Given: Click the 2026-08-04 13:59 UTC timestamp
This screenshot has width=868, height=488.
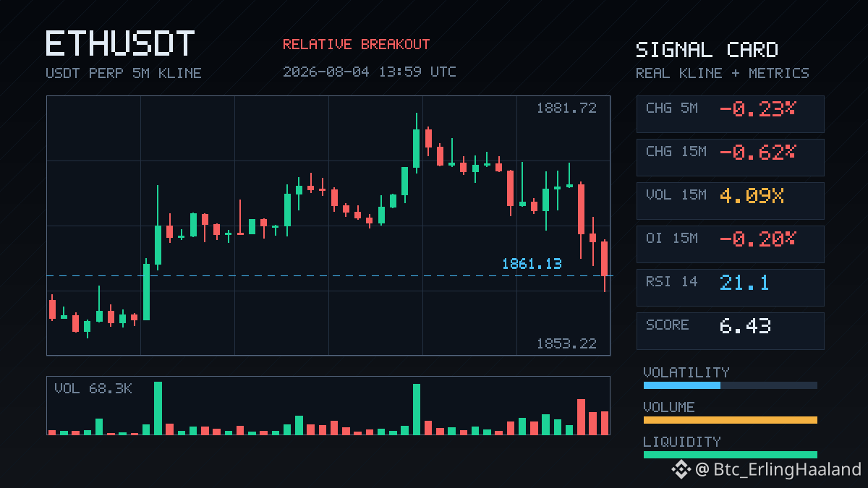Looking at the screenshot, I should pos(369,72).
